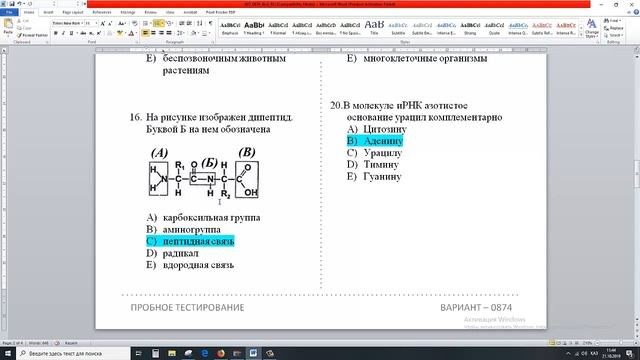Open Firefox from the taskbar
The image size is (640, 360).
click(221, 353)
